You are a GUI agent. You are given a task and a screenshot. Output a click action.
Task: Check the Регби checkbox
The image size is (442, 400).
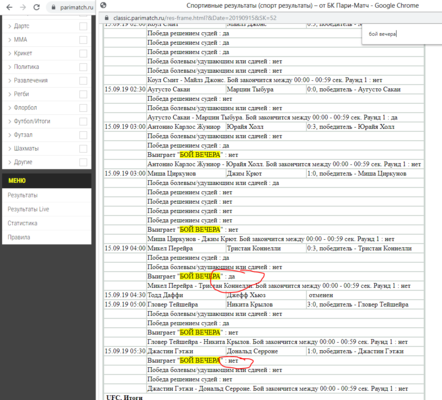coord(83,94)
